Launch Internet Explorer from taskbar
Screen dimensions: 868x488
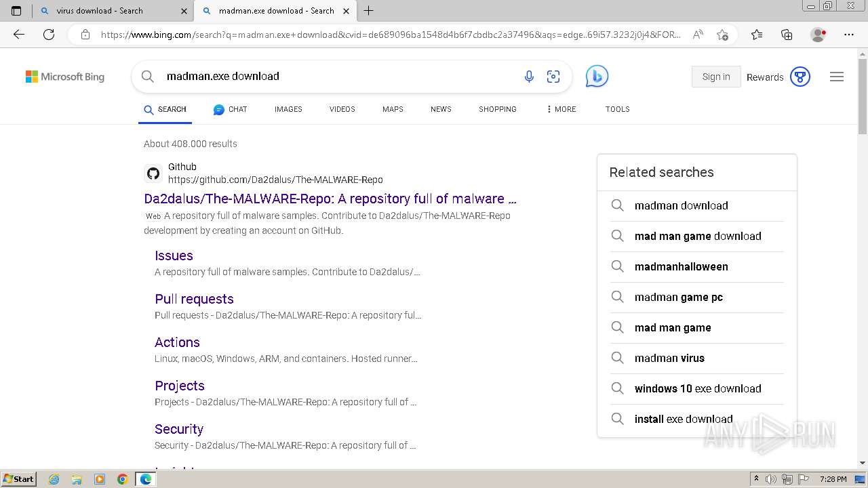pyautogui.click(x=54, y=479)
